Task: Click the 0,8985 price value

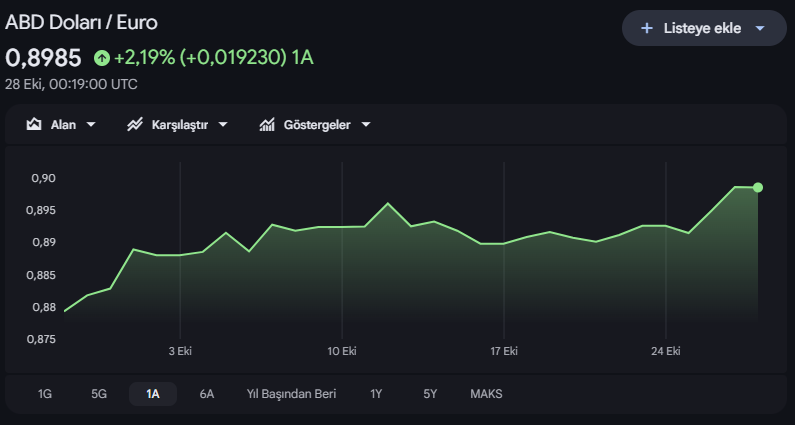Action: point(43,58)
